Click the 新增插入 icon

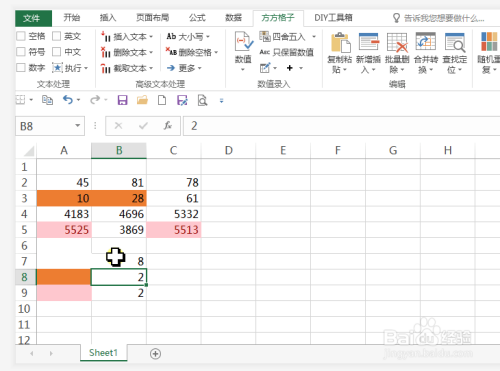tap(368, 42)
